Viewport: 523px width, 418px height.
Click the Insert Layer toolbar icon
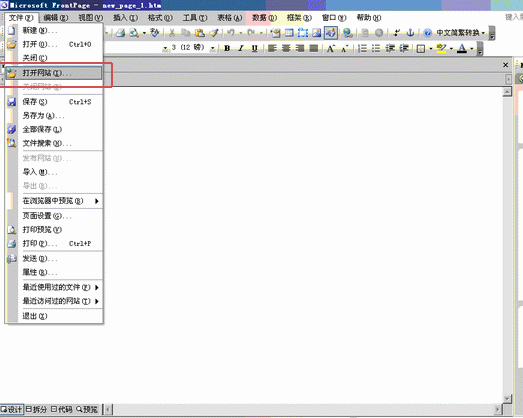(303, 33)
